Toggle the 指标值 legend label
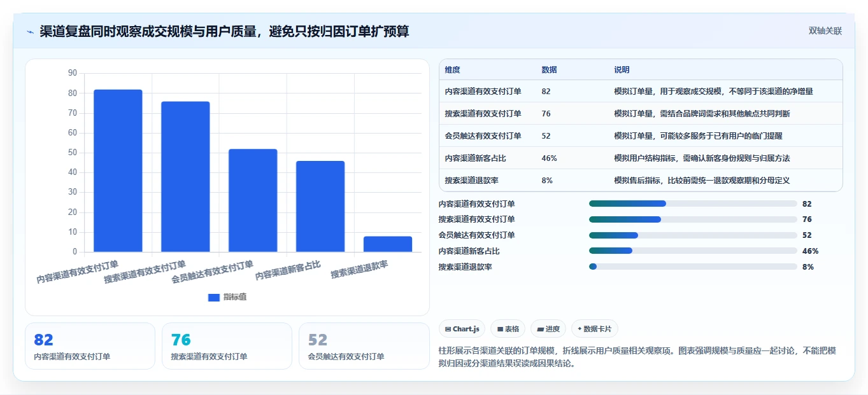868x395 pixels. 235,297
